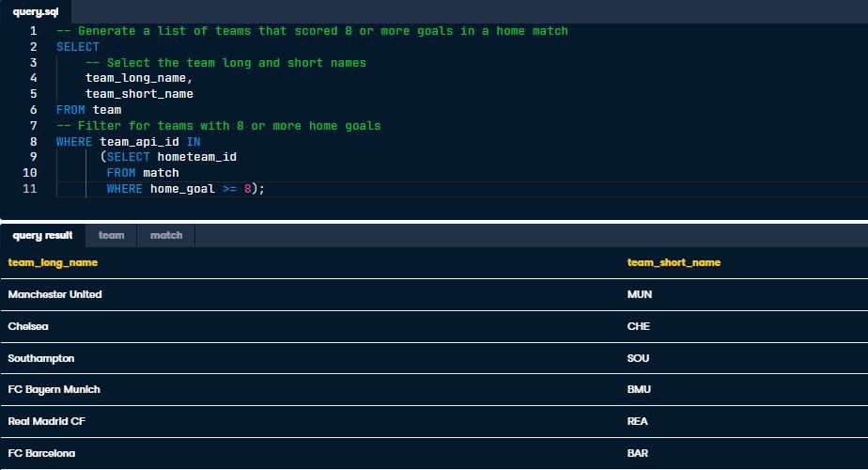Click the SOU short name cell
The image size is (868, 470).
point(638,358)
